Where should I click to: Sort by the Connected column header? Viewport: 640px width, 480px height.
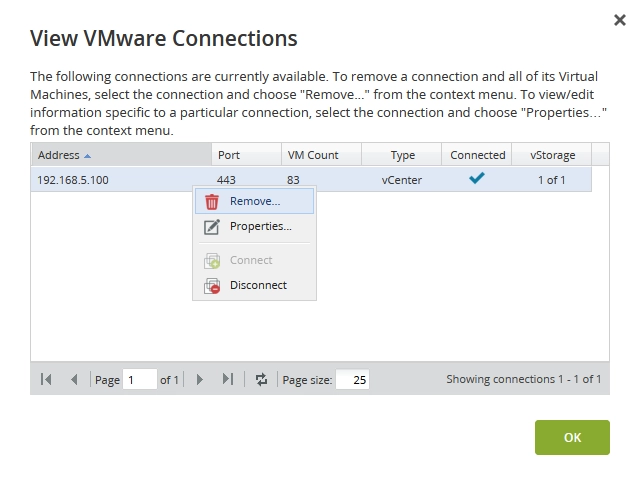point(476,155)
